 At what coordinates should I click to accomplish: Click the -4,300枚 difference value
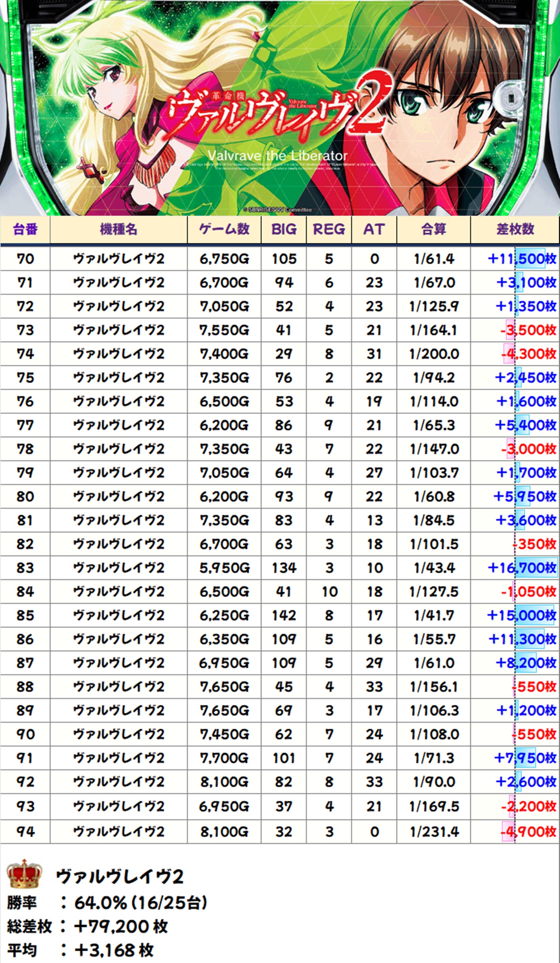pyautogui.click(x=529, y=354)
